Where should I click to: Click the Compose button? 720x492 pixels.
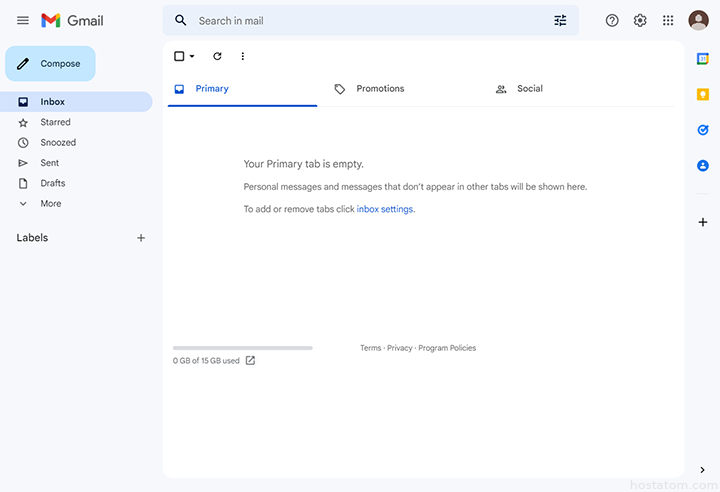pyautogui.click(x=50, y=64)
